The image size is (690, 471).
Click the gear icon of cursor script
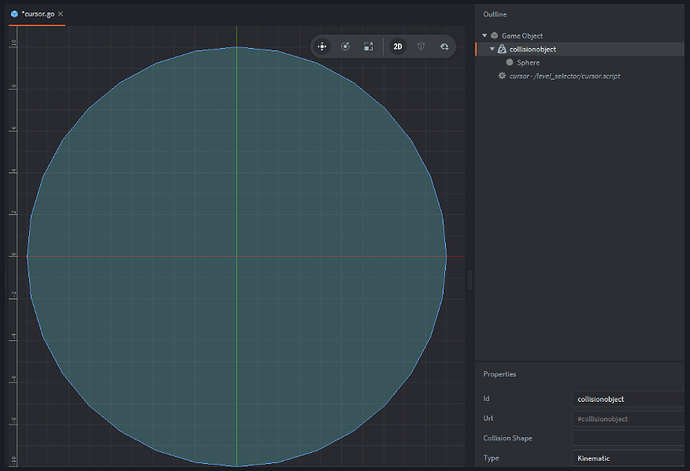(x=502, y=76)
